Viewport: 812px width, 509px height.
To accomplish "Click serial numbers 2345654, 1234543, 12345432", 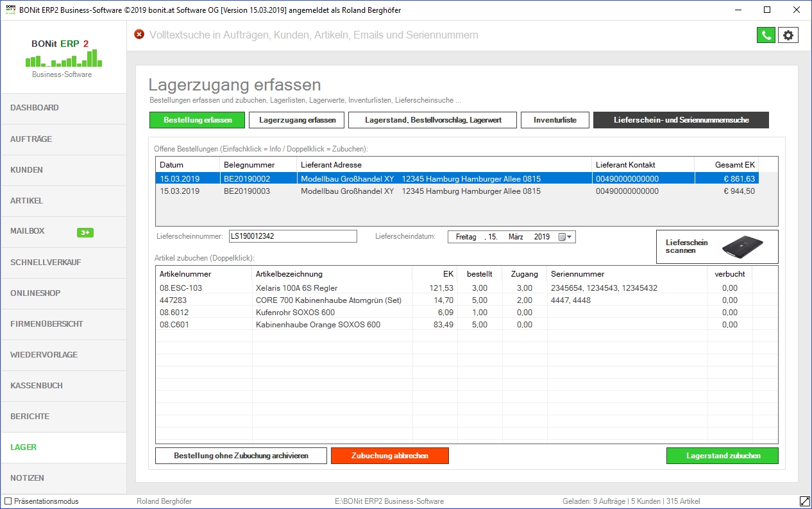I will click(604, 288).
